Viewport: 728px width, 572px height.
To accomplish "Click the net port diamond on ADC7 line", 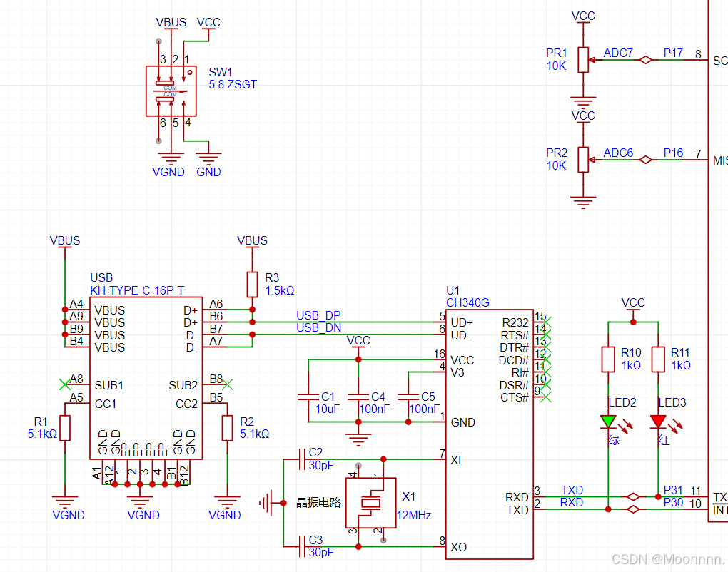I will point(646,60).
